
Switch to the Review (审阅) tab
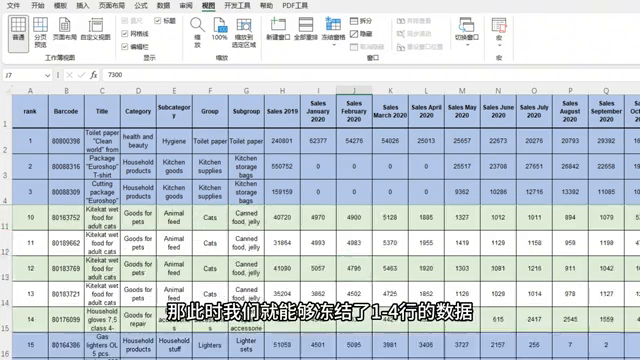pyautogui.click(x=186, y=6)
